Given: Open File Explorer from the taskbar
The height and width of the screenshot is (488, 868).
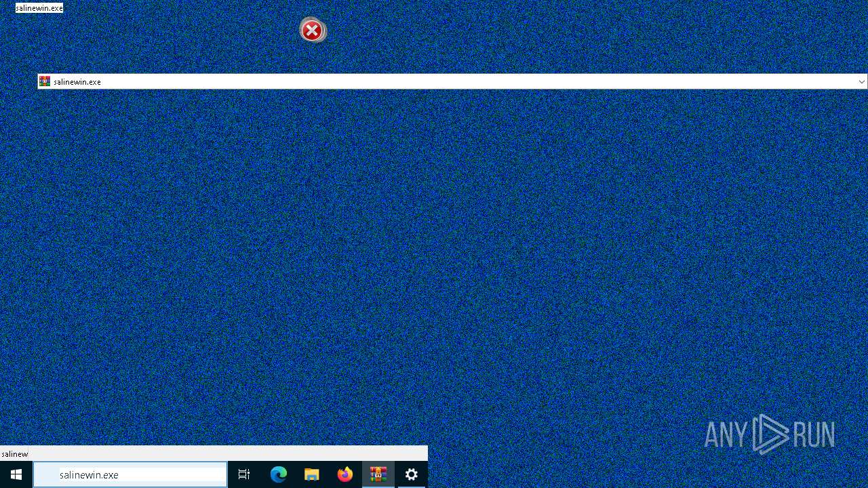Looking at the screenshot, I should [312, 474].
